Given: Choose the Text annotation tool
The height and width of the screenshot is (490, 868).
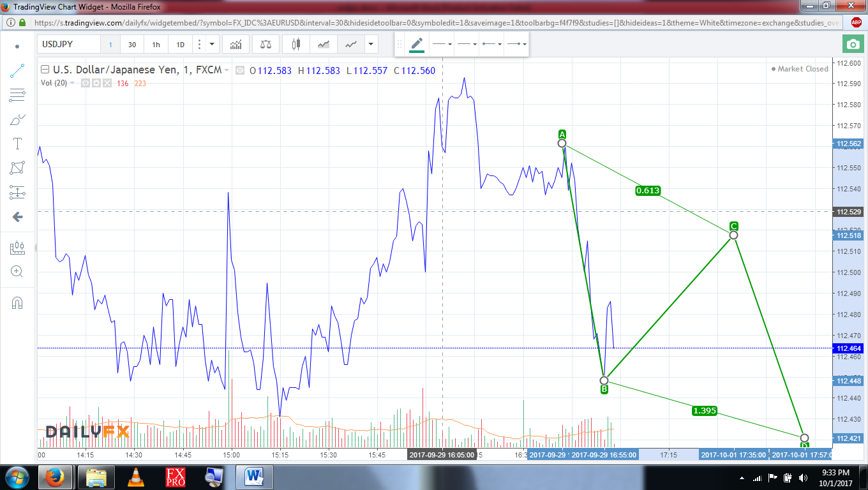Looking at the screenshot, I should [17, 144].
